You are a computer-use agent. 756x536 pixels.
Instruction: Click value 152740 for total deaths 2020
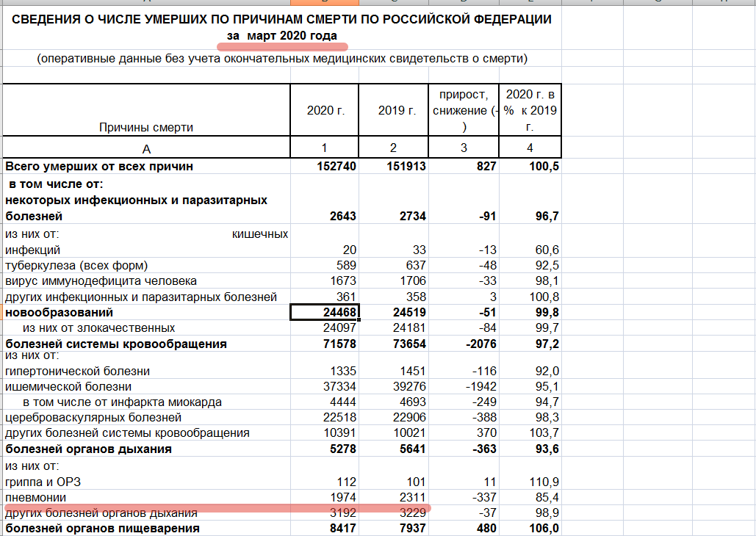point(325,167)
